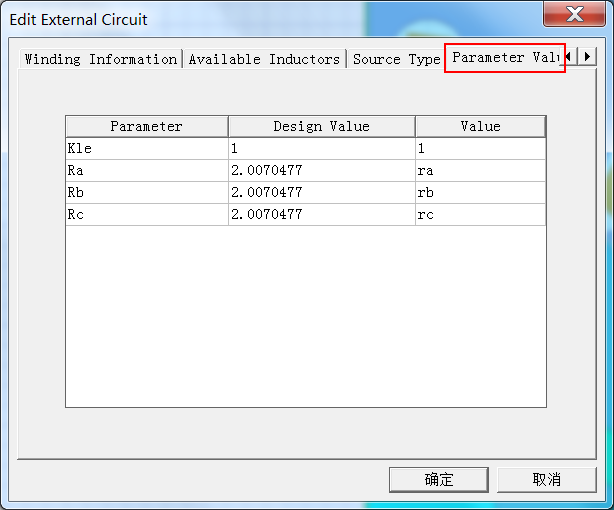This screenshot has height=510, width=614.
Task: Edit the Kle Value cell
Action: pyautogui.click(x=480, y=148)
